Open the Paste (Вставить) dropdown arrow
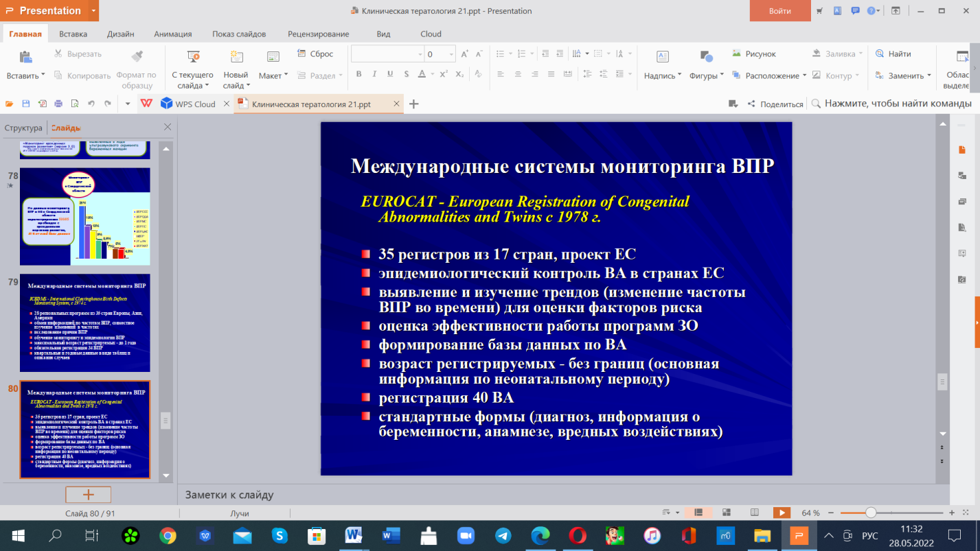Image resolution: width=980 pixels, height=551 pixels. click(x=43, y=75)
